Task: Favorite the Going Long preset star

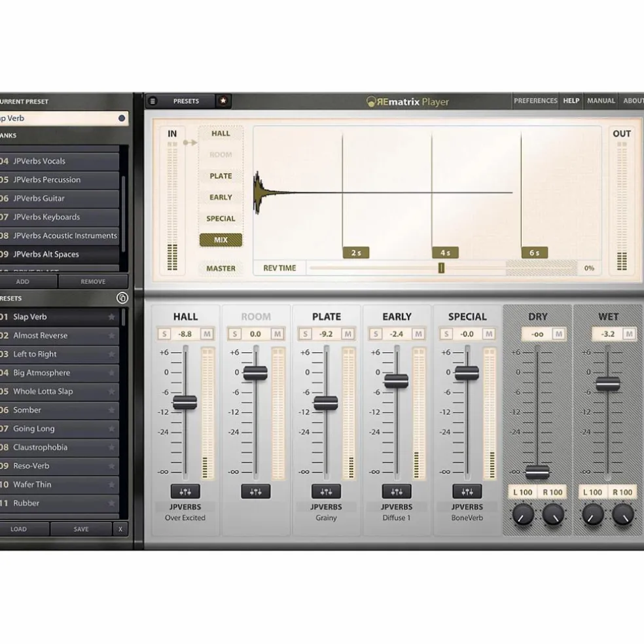Action: 111,429
